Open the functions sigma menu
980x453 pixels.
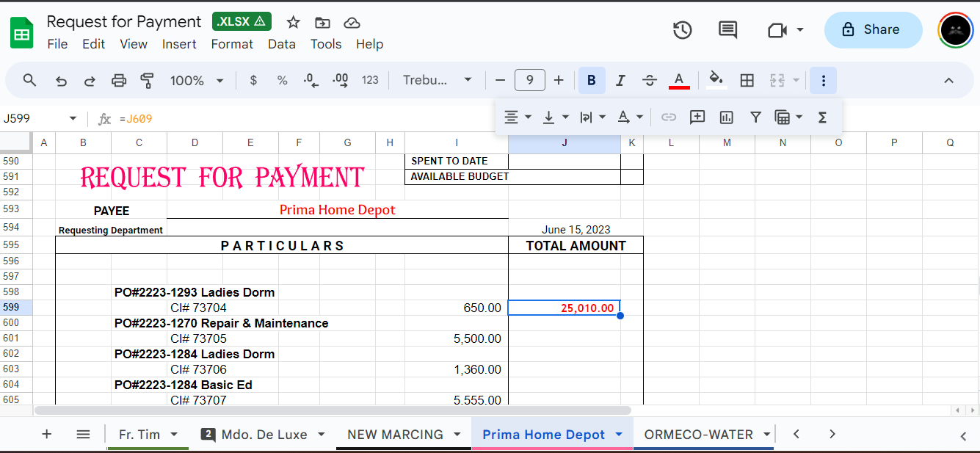822,117
